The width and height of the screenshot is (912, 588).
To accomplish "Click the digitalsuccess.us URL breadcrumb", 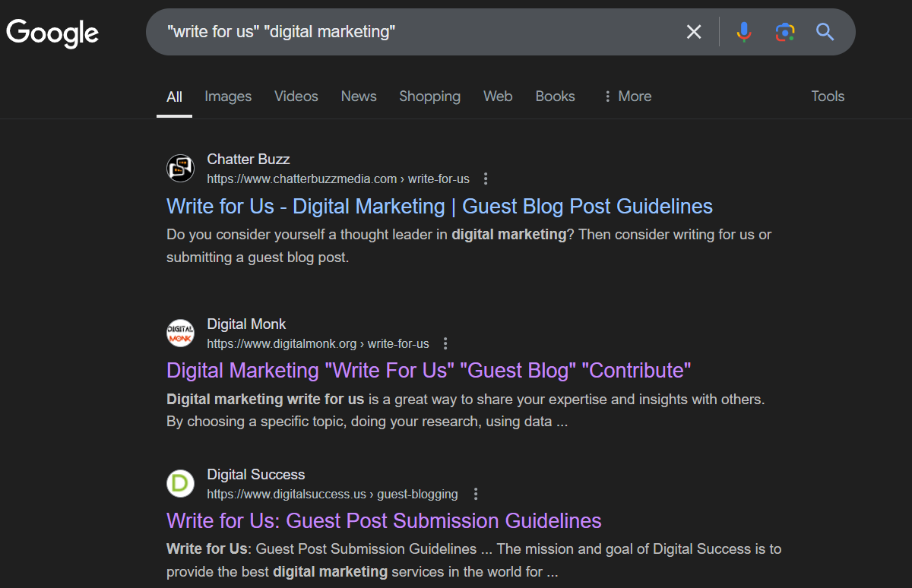I will click(332, 494).
